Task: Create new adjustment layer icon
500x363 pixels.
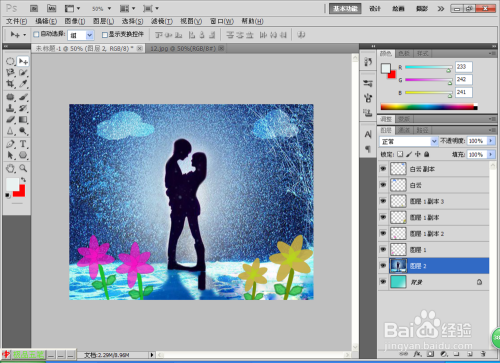Action: coord(443,353)
